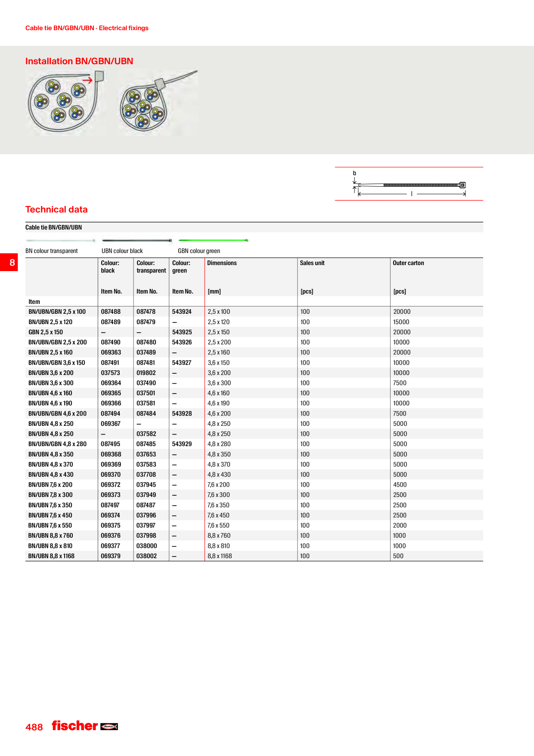Click outer carton value 4500
The width and height of the screenshot is (534, 756).
[400, 485]
